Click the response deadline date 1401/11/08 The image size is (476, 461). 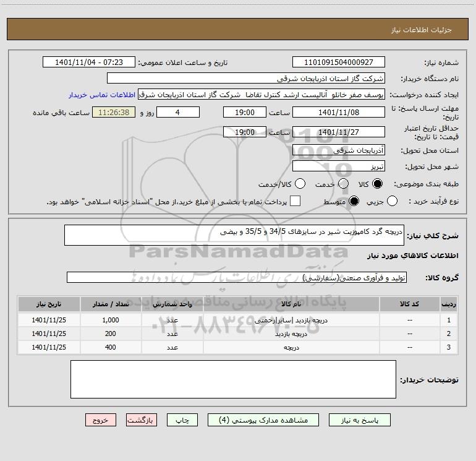click(x=339, y=113)
